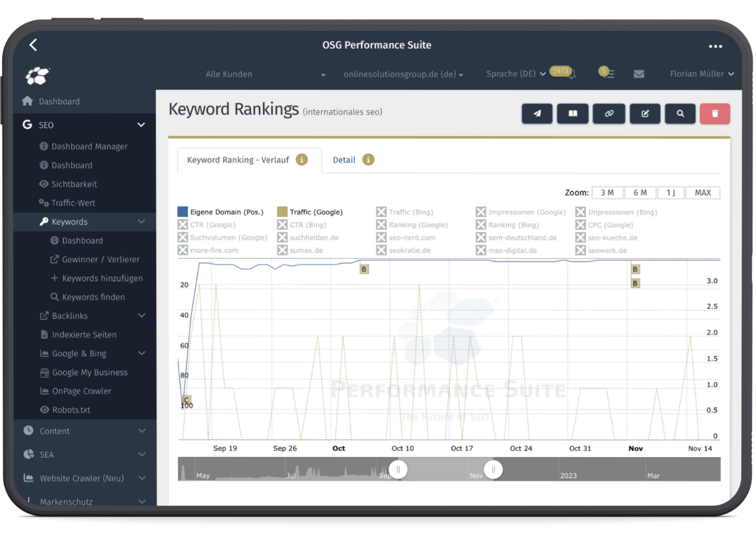The width and height of the screenshot is (756, 546).
Task: Click info icon beside Detail tab
Action: point(369,160)
